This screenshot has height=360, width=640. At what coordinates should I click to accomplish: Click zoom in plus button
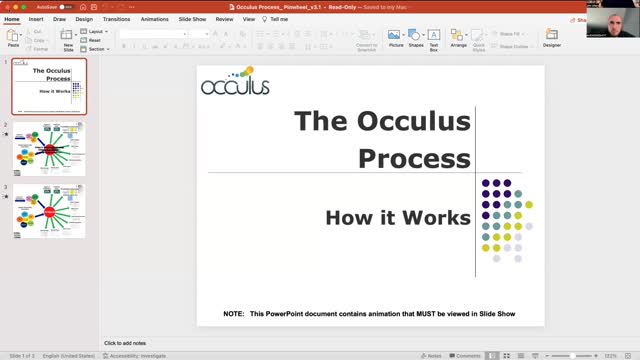tap(596, 356)
